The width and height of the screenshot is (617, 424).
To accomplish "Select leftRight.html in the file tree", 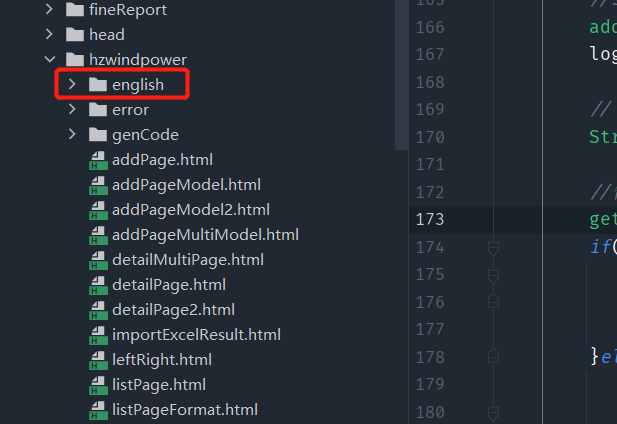I will point(162,360).
